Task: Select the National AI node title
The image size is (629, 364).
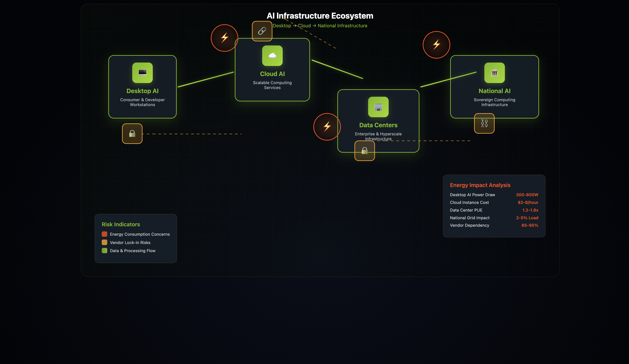Action: (494, 91)
